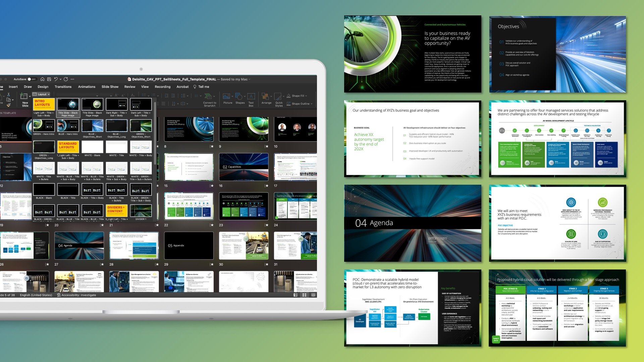644x362 pixels.
Task: Open the Saved to my Mac dropdown chevron
Action: click(x=250, y=79)
